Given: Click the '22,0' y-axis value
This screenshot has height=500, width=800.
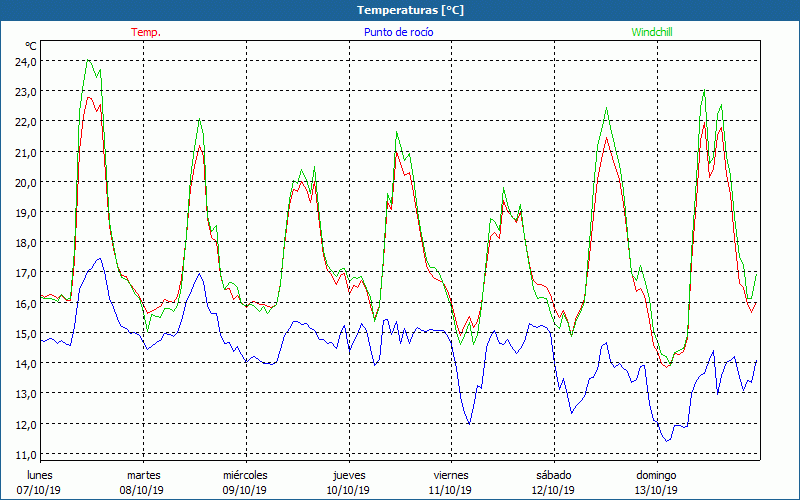Looking at the screenshot, I should (x=26, y=122).
